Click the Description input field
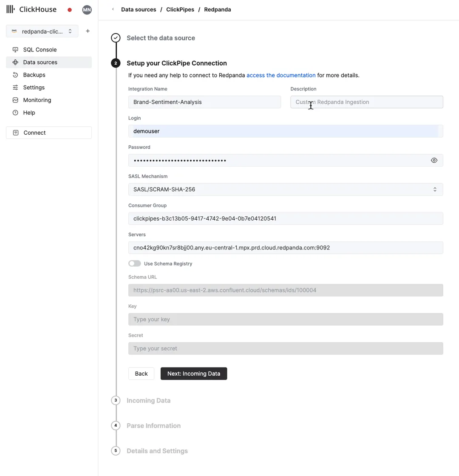 [366, 102]
